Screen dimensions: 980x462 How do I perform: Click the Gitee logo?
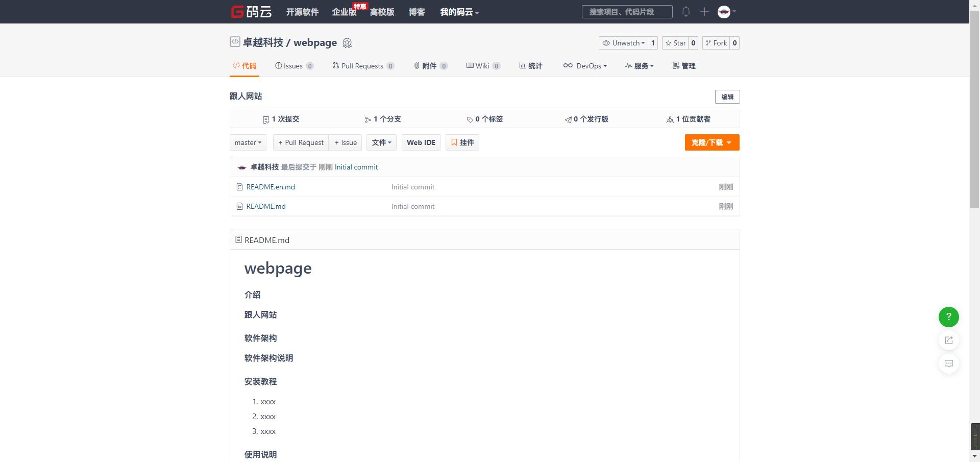pos(251,11)
